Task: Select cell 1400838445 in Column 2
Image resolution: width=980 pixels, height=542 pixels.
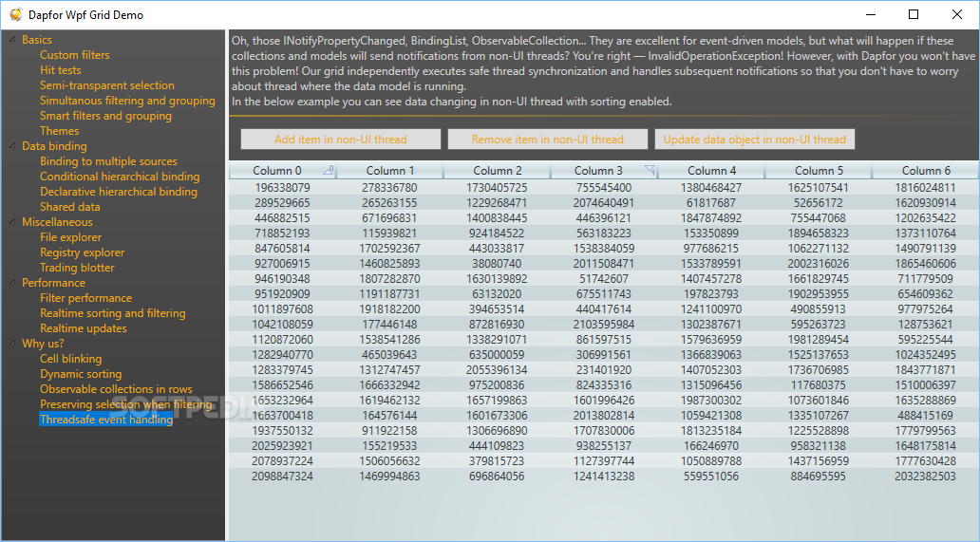Action: point(497,218)
